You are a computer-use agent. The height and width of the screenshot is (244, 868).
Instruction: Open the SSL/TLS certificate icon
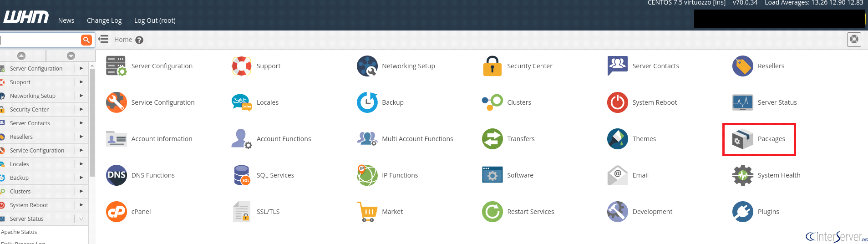[242, 212]
